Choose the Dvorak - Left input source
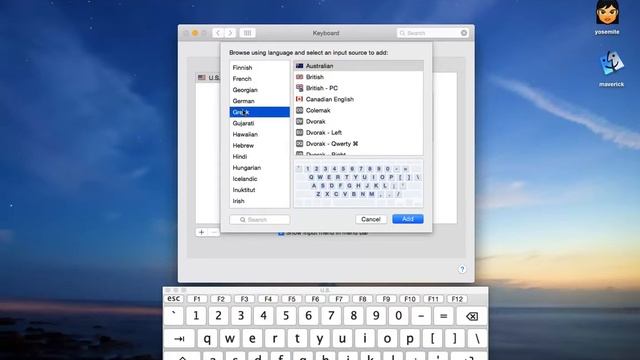 pos(358,132)
